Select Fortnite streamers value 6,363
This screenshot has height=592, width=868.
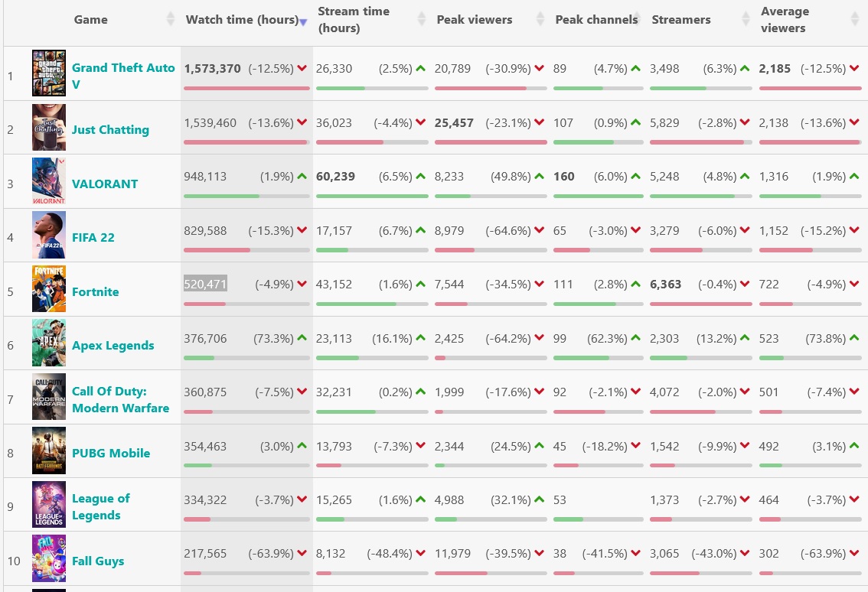coord(665,285)
